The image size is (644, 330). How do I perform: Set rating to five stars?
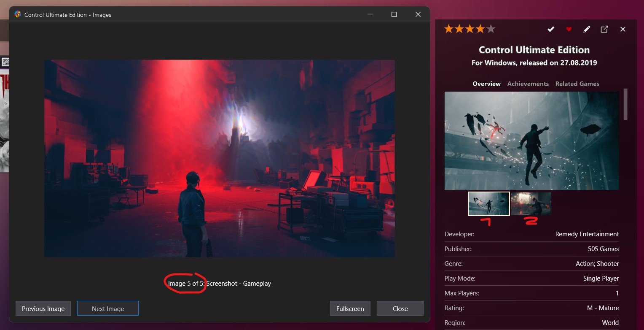[x=491, y=29]
